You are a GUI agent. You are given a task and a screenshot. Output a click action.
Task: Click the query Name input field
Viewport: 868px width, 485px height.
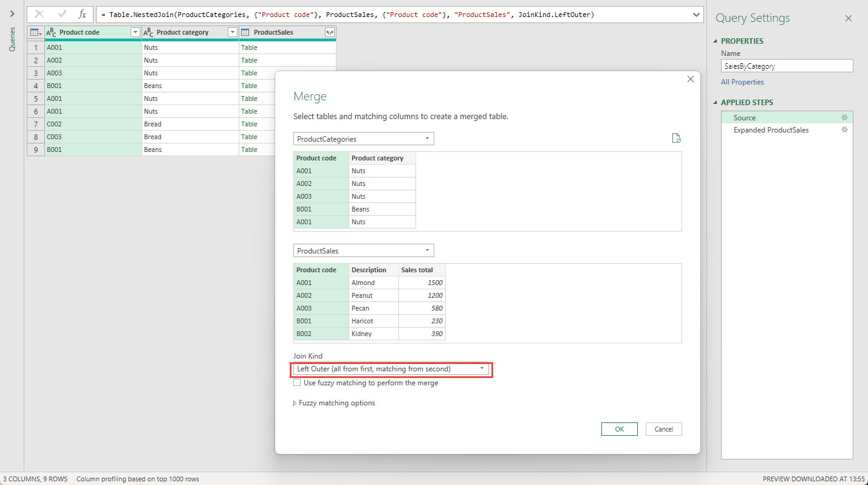click(787, 66)
